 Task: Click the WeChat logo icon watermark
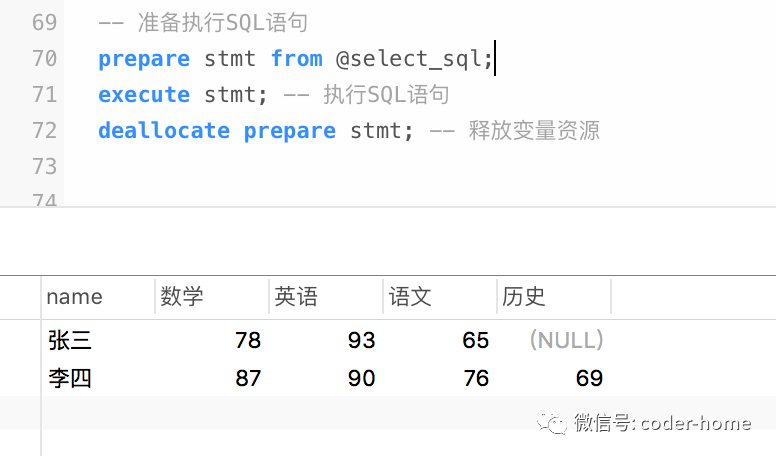click(553, 423)
